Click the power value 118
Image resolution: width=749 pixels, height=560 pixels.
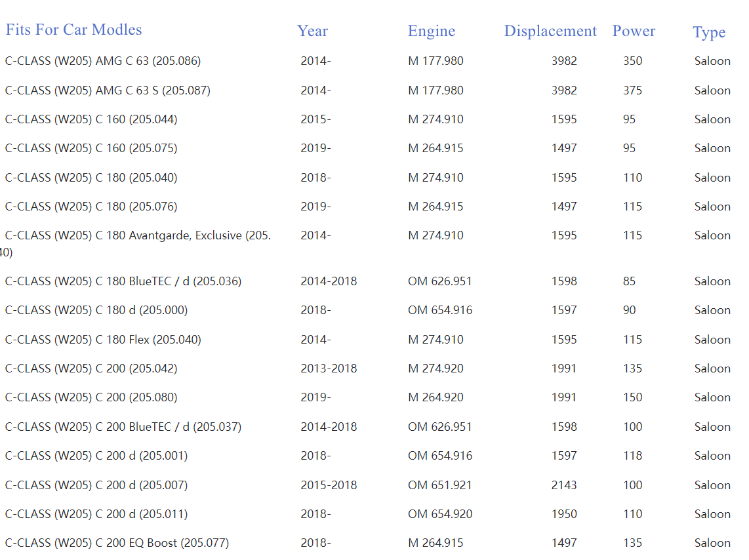[x=632, y=456]
